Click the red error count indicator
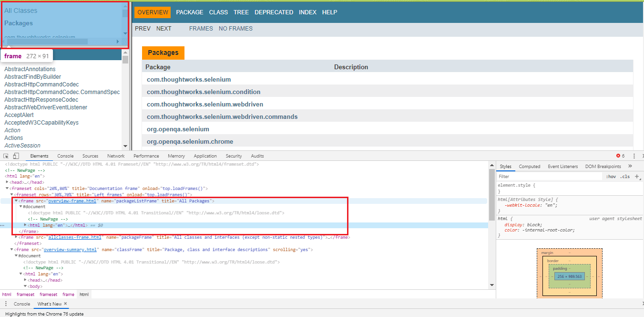Screen dimensions: 644x317 pyautogui.click(x=620, y=156)
